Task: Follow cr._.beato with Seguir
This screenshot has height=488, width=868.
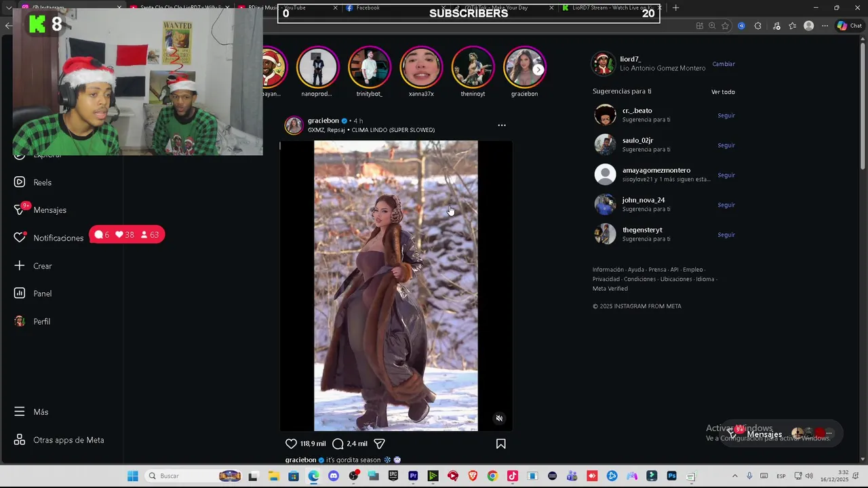Action: coord(726,115)
